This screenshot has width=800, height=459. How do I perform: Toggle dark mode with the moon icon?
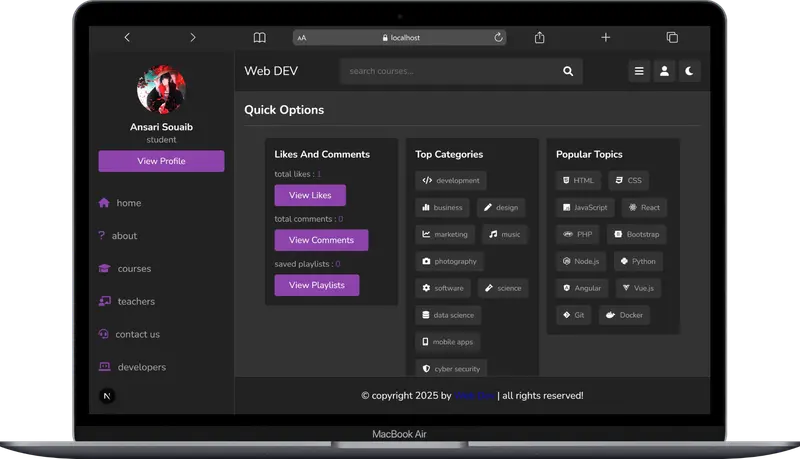pyautogui.click(x=689, y=71)
